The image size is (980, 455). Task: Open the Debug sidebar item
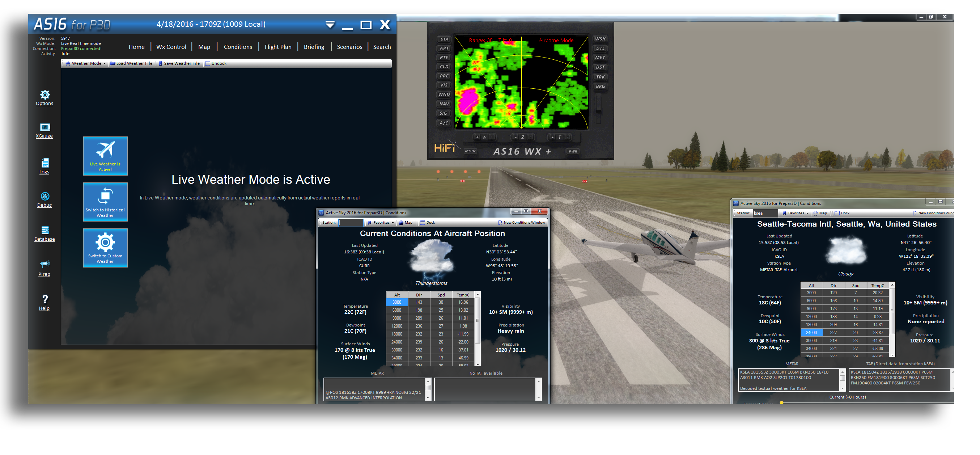pyautogui.click(x=44, y=200)
